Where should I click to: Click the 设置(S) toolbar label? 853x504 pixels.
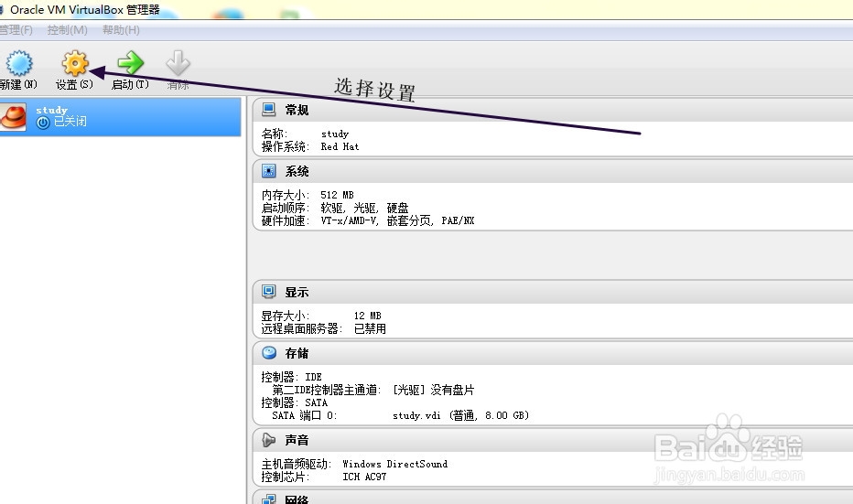pos(74,84)
